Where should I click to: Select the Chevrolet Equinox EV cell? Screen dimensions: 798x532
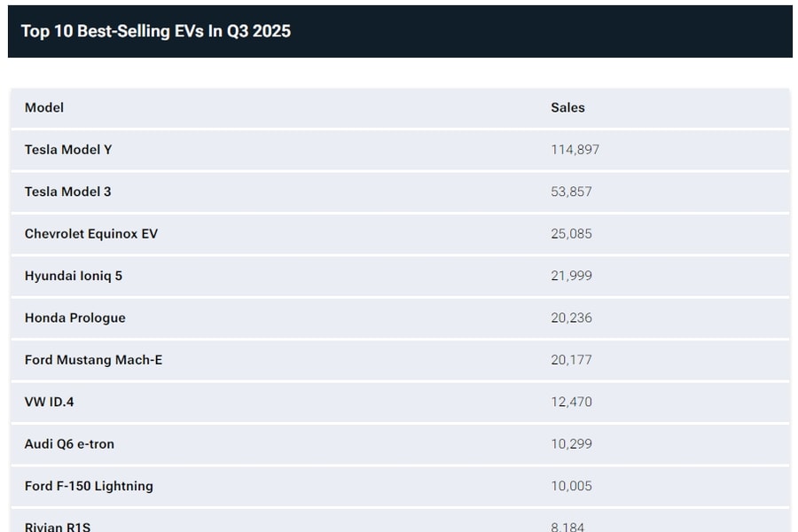pos(91,234)
